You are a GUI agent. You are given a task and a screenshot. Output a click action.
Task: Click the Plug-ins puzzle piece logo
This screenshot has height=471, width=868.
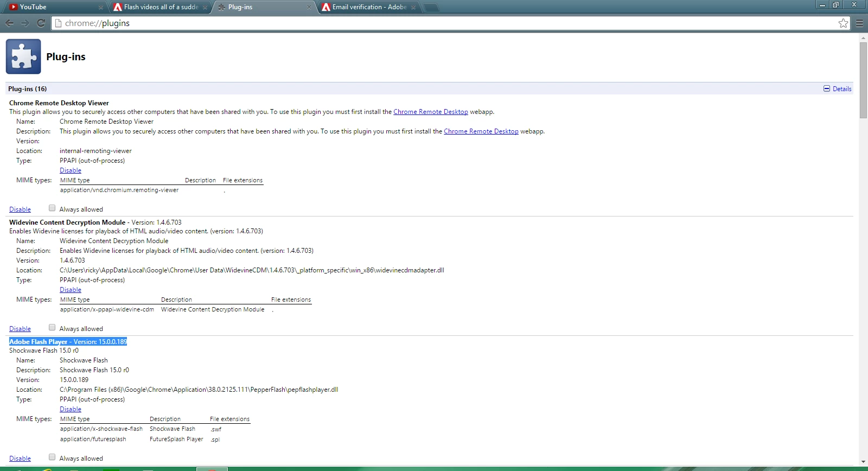(23, 56)
